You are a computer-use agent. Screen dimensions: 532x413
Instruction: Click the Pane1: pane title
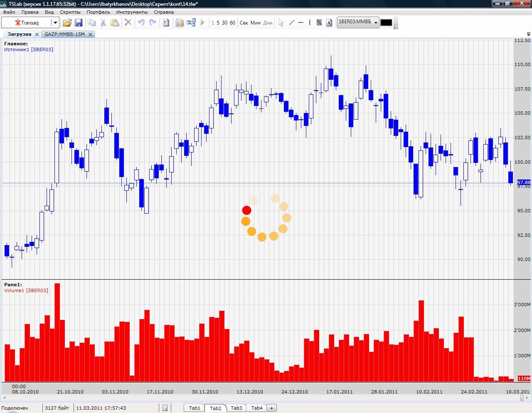[x=13, y=285]
